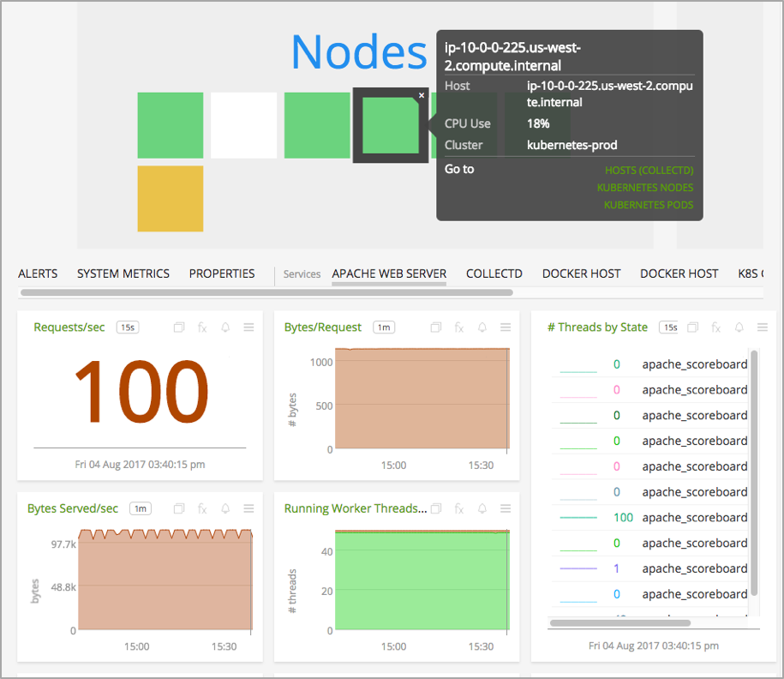Go to HOSTS (COLLECTD) link
The width and height of the screenshot is (784, 679).
click(x=649, y=171)
